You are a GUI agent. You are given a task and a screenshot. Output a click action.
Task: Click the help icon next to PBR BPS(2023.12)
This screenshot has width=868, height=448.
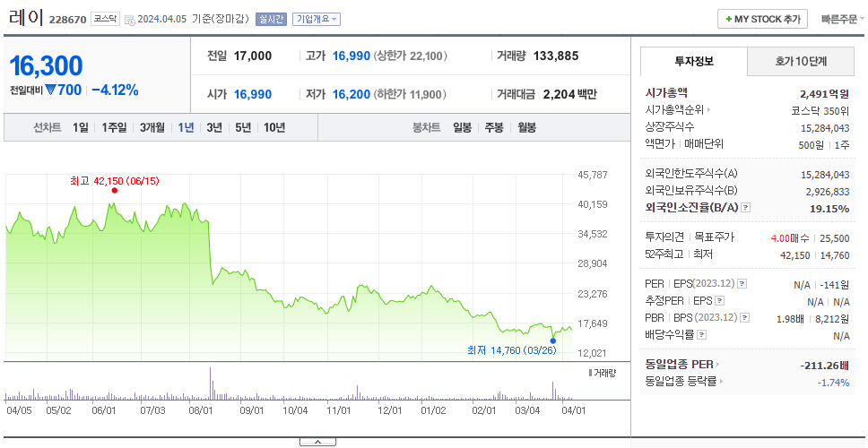744,318
